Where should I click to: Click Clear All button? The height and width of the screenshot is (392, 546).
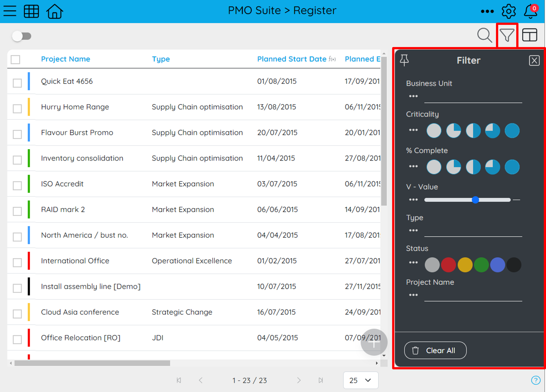(x=435, y=350)
